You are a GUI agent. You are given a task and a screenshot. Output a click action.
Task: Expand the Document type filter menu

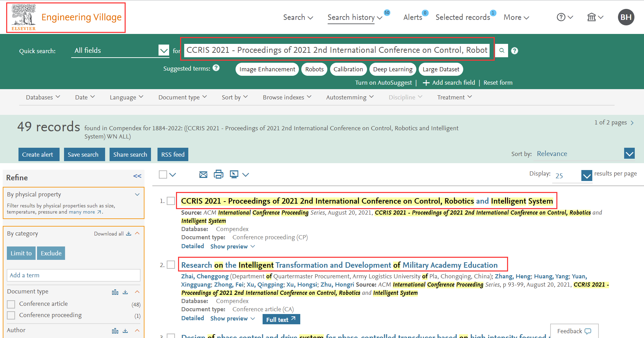coord(182,97)
